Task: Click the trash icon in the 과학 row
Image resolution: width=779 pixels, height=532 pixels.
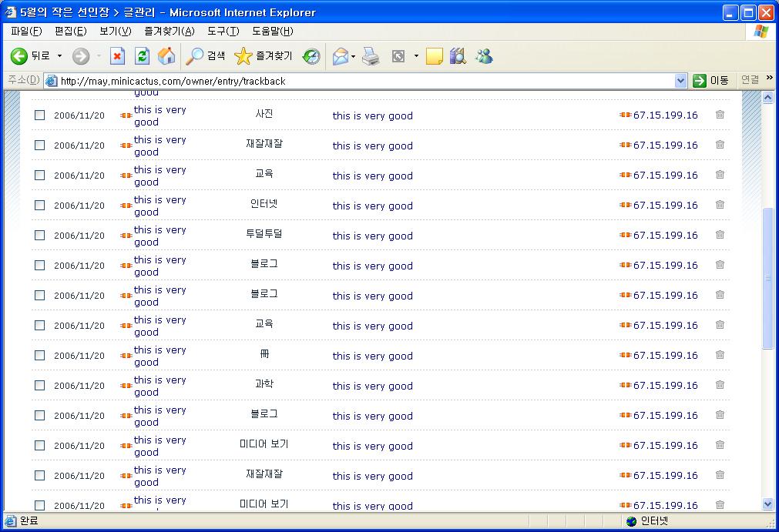Action: [x=720, y=385]
